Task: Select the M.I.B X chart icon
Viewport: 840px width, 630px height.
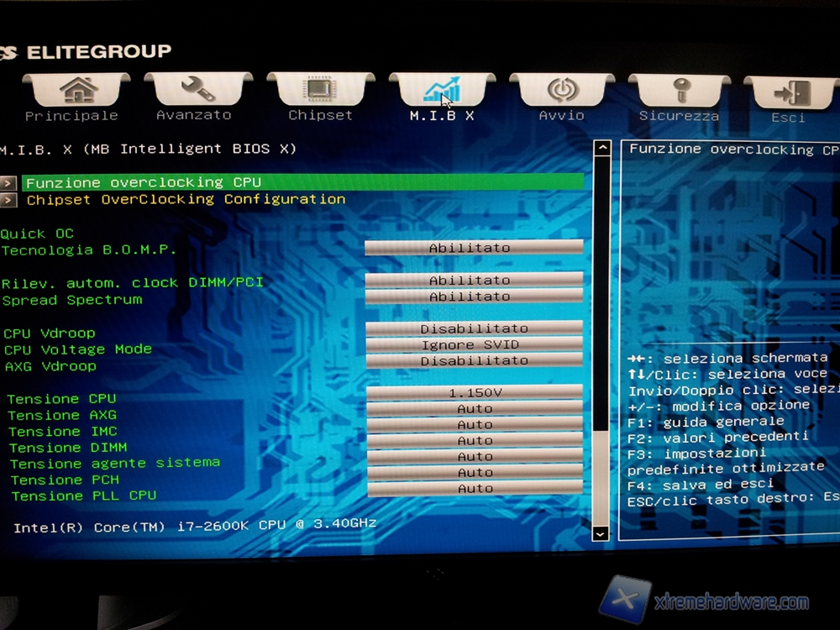Action: coord(442,90)
